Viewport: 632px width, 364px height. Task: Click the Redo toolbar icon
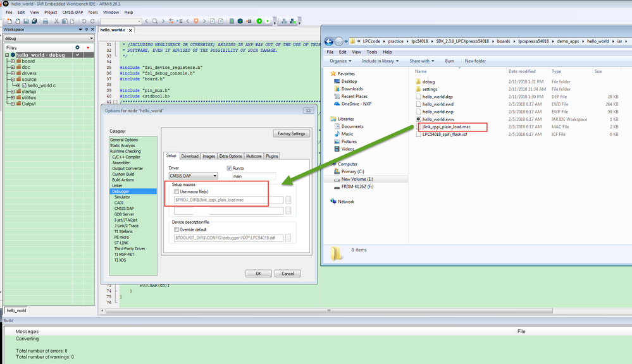(x=92, y=21)
